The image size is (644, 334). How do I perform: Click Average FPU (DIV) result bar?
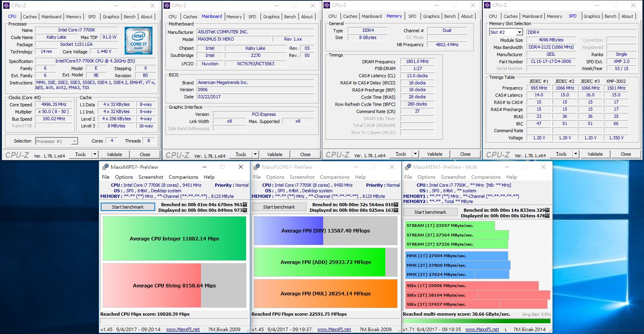(x=326, y=230)
